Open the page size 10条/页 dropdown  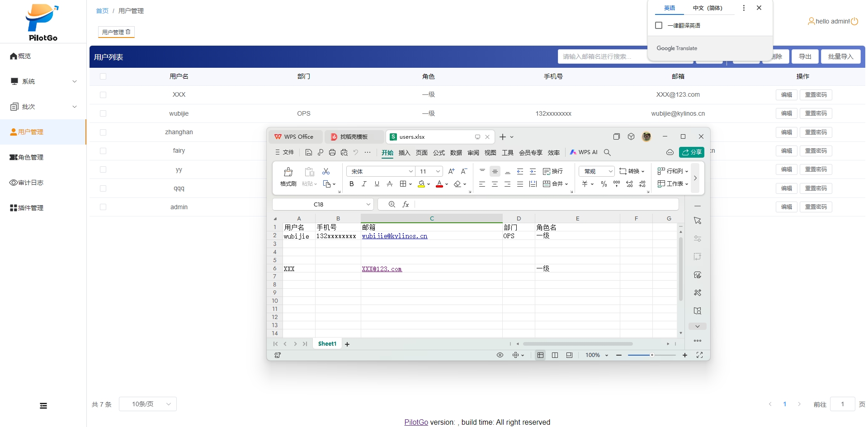[148, 404]
